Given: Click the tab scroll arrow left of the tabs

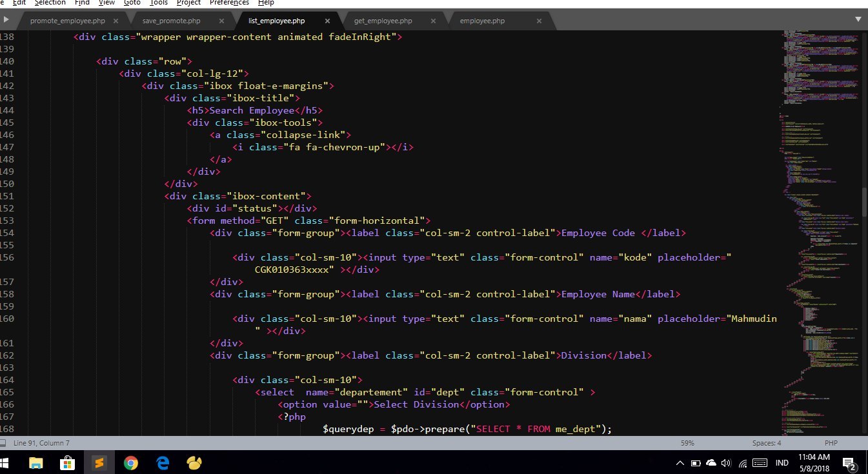Looking at the screenshot, I should click(x=6, y=20).
